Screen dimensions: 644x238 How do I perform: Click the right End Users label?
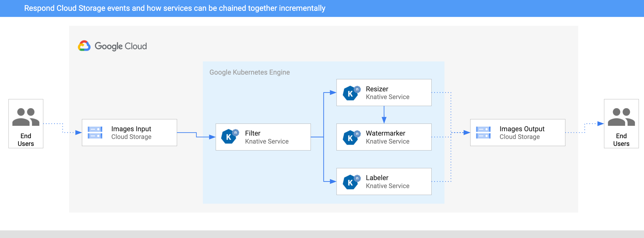pos(621,140)
